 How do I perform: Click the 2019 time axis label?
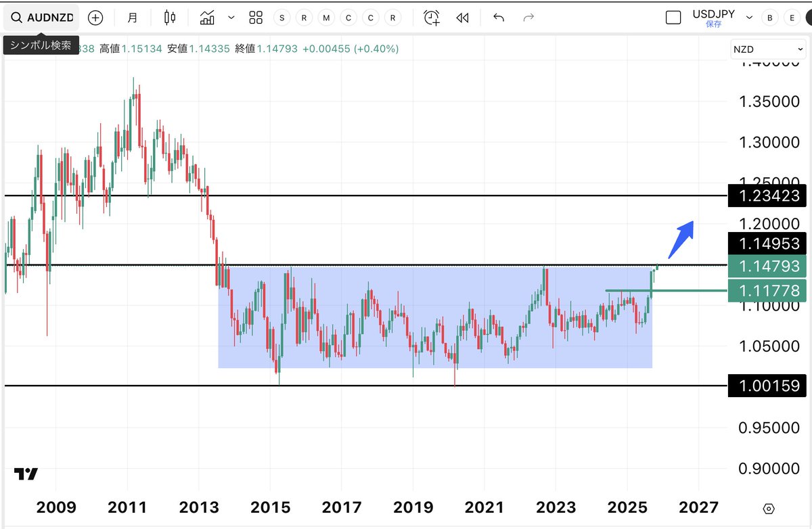(413, 507)
